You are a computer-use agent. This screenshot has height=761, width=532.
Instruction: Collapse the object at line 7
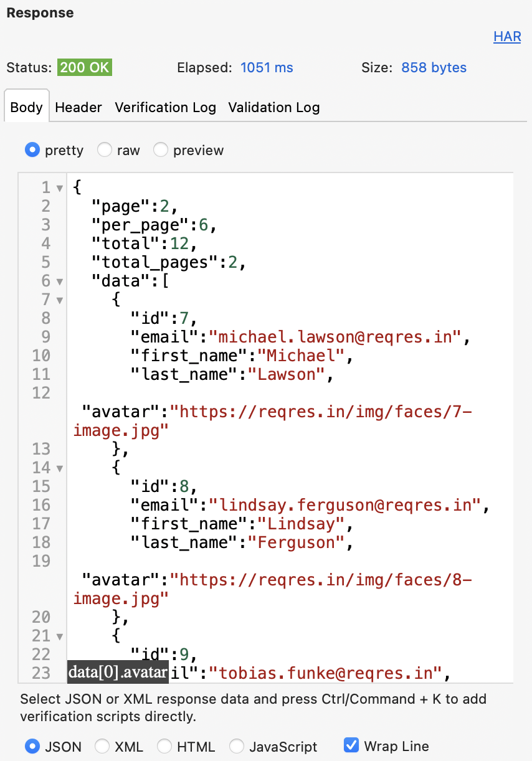pyautogui.click(x=60, y=300)
